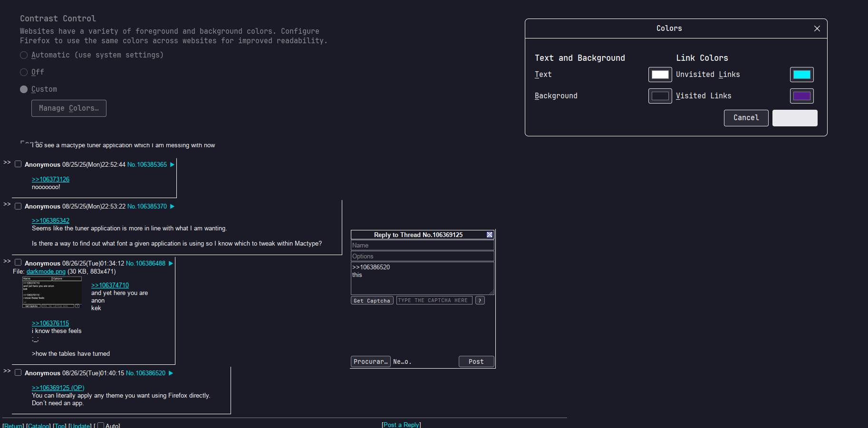Click the 'noooooooo!' post text
Screen dimensions: 868x428
click(x=46, y=187)
